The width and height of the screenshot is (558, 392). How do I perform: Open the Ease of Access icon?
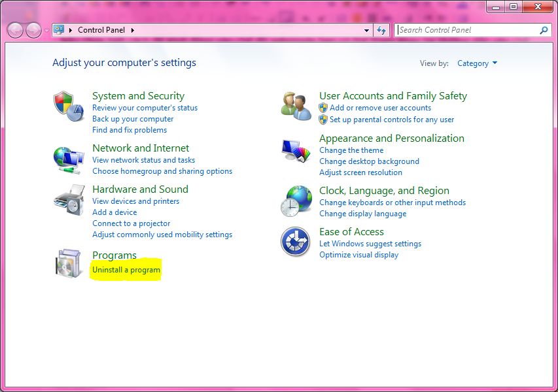click(296, 242)
